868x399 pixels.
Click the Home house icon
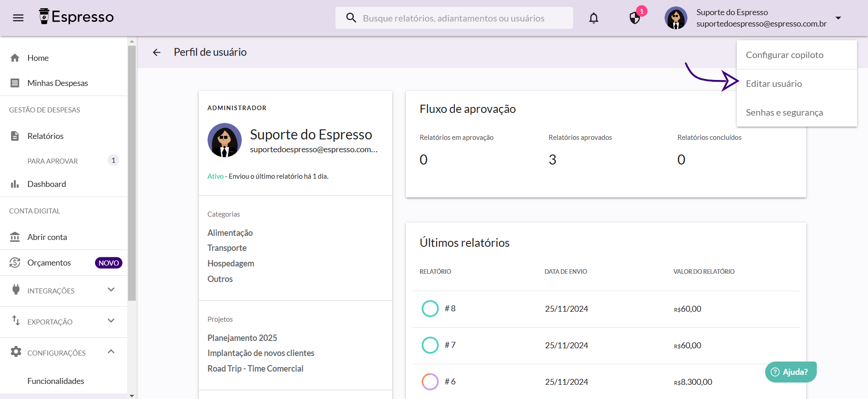(15, 58)
